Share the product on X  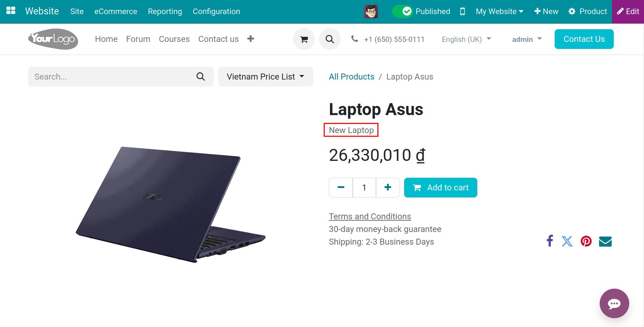pyautogui.click(x=567, y=241)
